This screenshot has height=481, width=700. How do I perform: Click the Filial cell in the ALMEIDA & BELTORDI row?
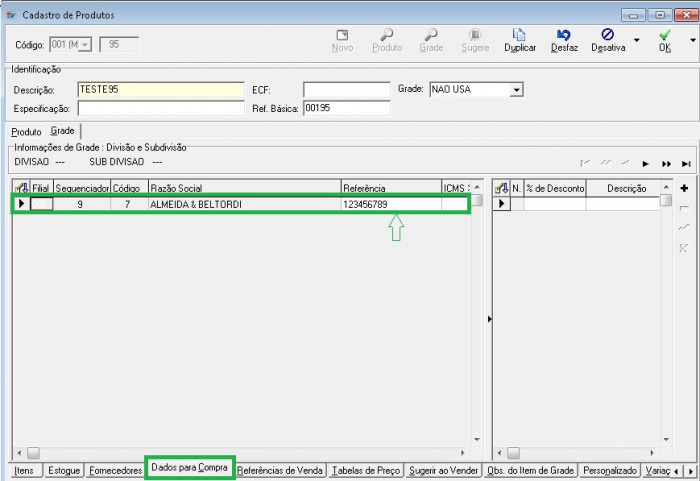pos(41,204)
